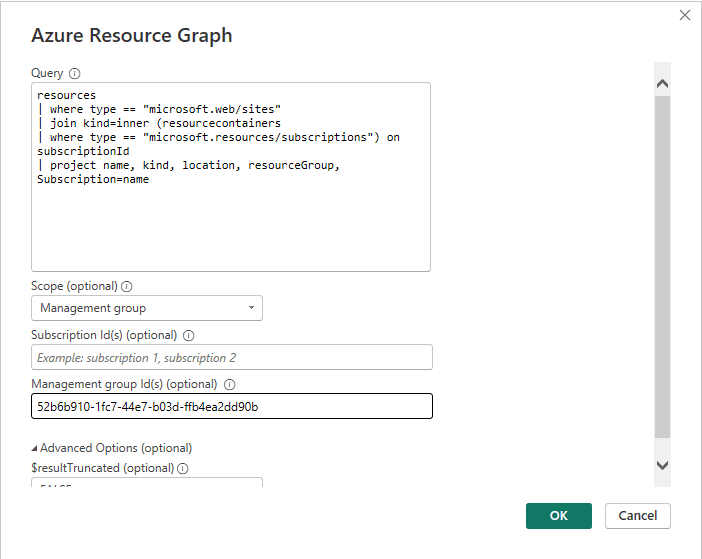The height and width of the screenshot is (559, 702).
Task: Click OK to confirm the query
Action: click(559, 516)
